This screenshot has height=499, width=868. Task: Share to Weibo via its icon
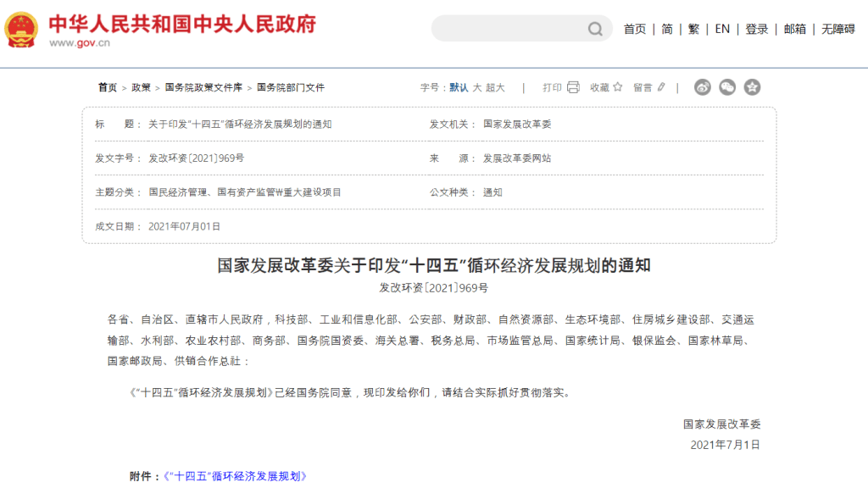coord(703,87)
